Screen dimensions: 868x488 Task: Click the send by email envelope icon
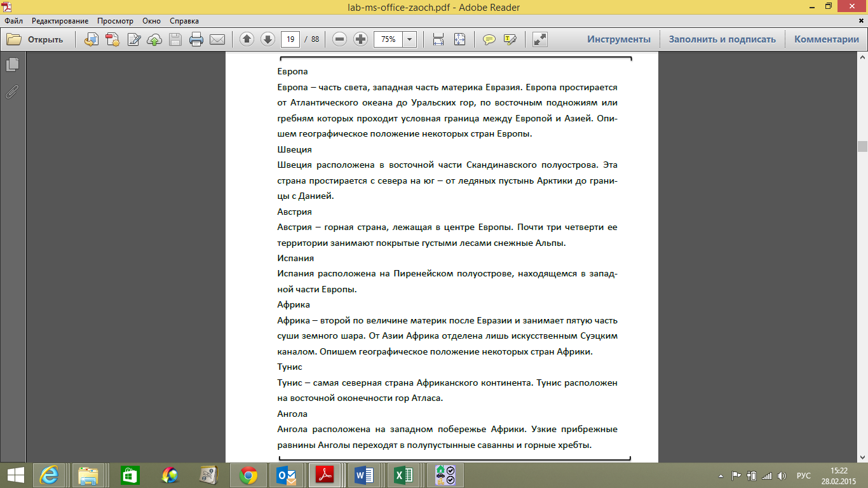click(x=217, y=39)
